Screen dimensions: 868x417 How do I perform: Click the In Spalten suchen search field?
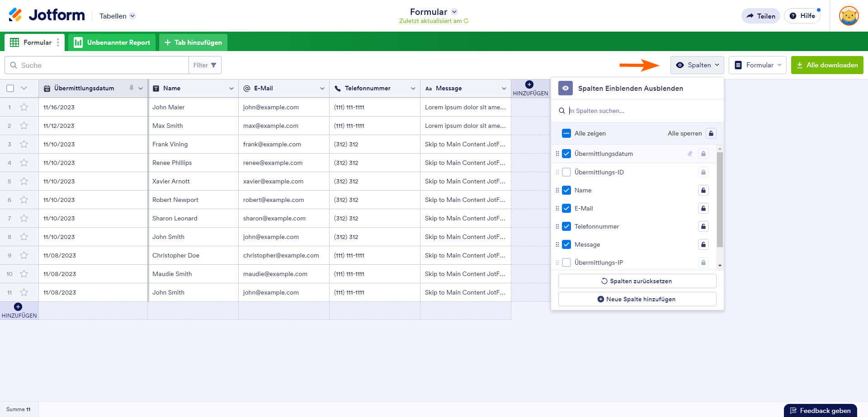click(642, 111)
